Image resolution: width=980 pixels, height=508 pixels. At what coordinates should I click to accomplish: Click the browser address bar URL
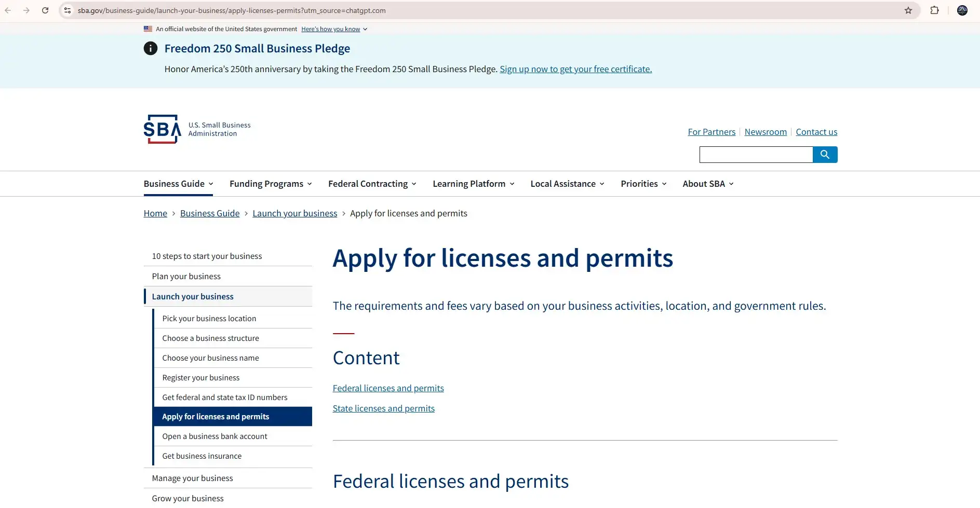coord(232,10)
